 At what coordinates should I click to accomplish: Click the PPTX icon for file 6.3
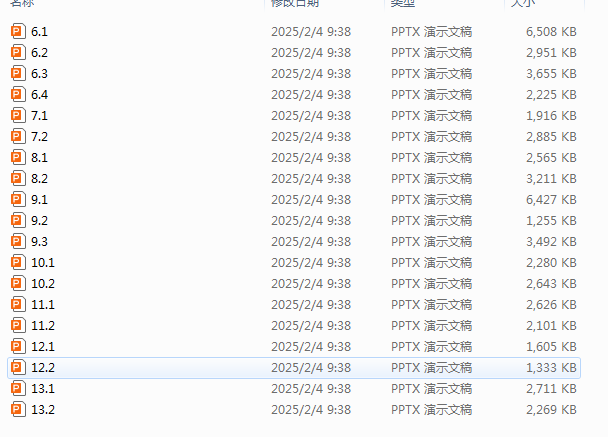click(18, 73)
